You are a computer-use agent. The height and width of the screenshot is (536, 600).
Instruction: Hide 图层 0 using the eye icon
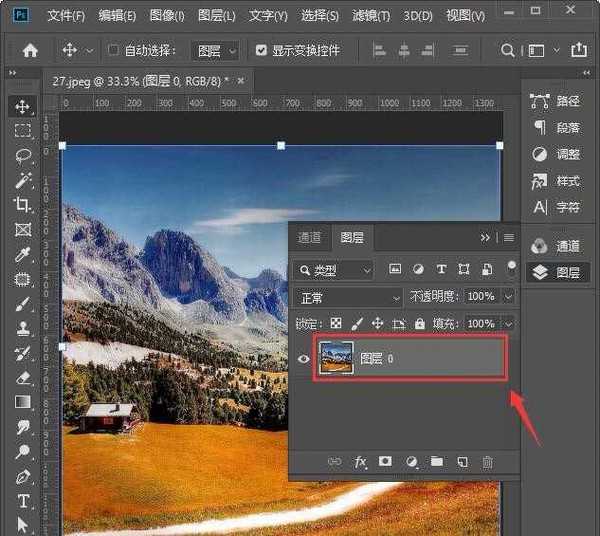[x=304, y=359]
